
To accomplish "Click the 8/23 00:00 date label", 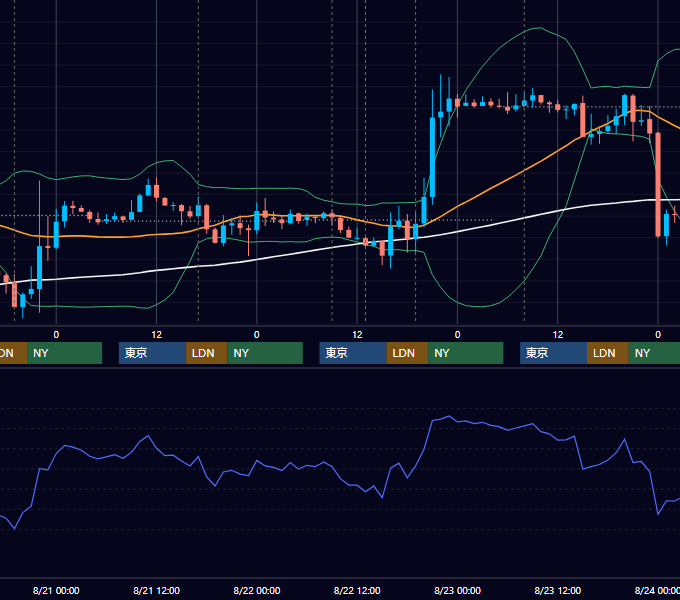I will point(458,590).
